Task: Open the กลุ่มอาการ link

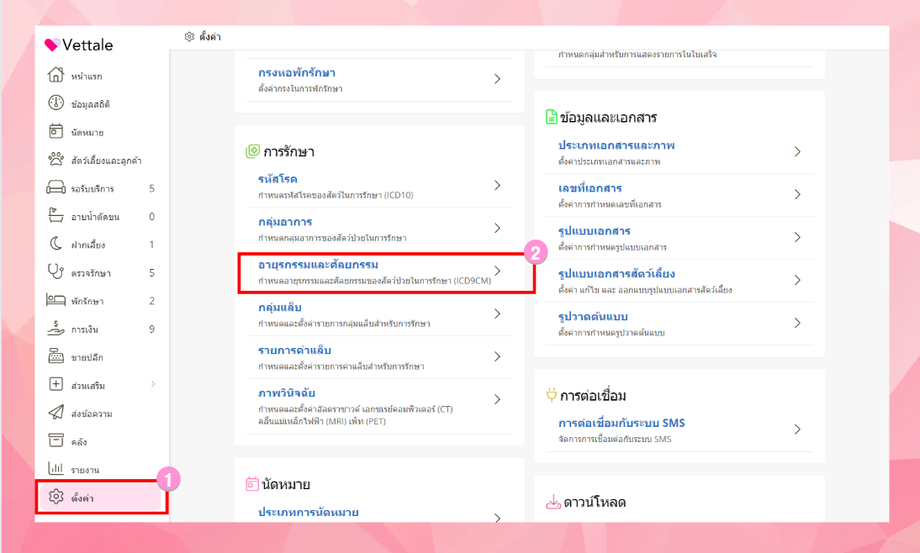Action: pos(285,222)
